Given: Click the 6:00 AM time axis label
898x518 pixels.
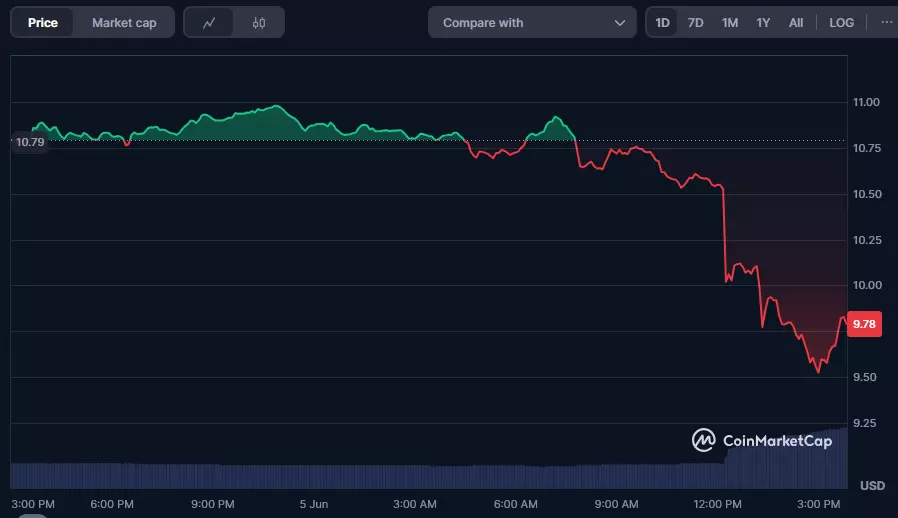Looking at the screenshot, I should (x=515, y=504).
